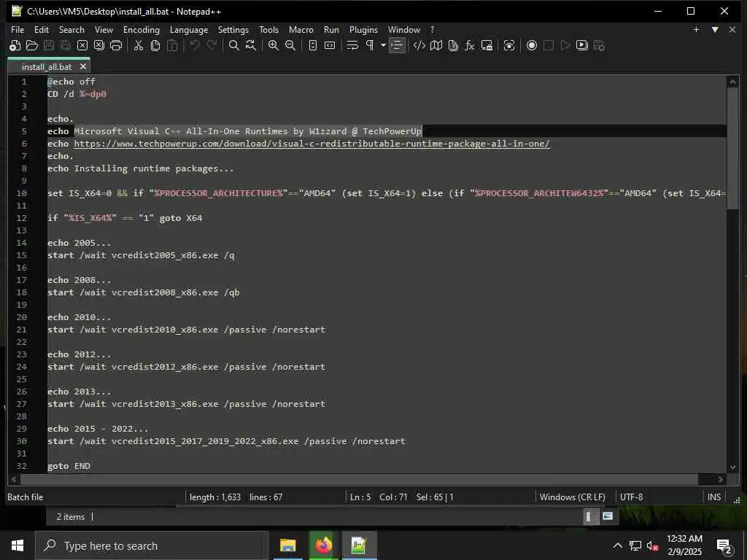Zoom in using the plus magnifier icon
This screenshot has height=560, width=747.
point(274,46)
